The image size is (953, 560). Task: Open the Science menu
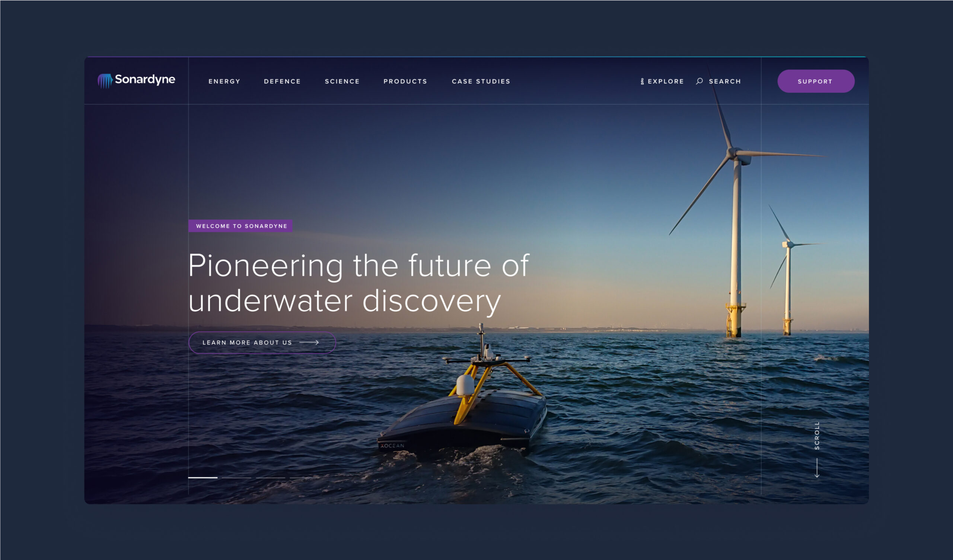pos(342,81)
